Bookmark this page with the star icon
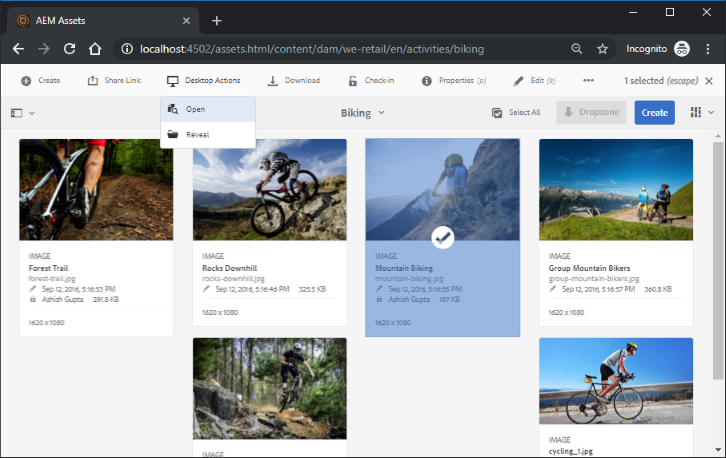 coord(602,49)
